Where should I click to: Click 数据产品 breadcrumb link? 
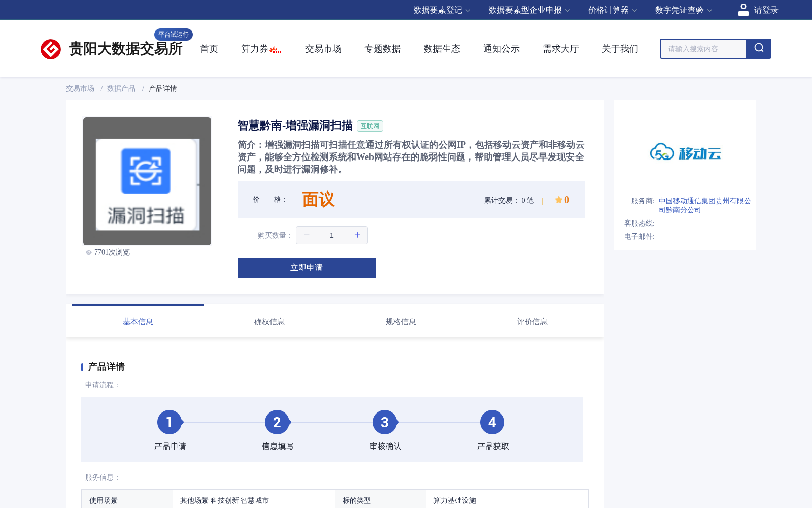pos(121,88)
